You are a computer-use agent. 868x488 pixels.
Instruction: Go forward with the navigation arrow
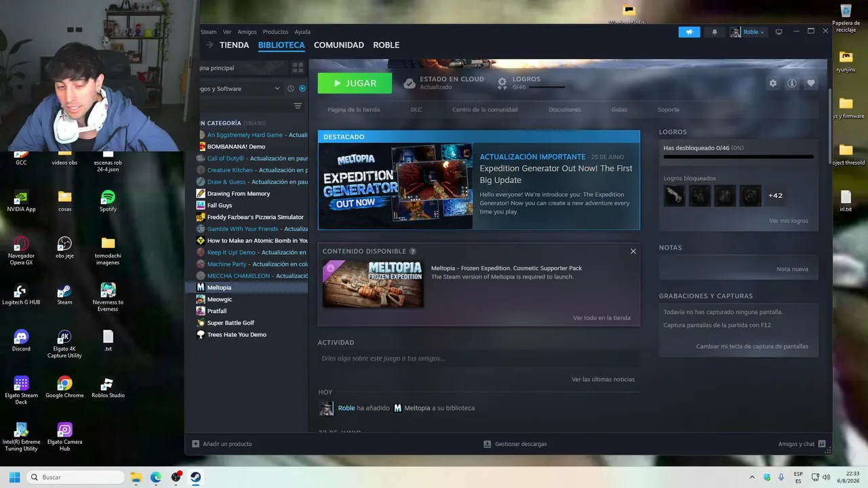(x=210, y=45)
